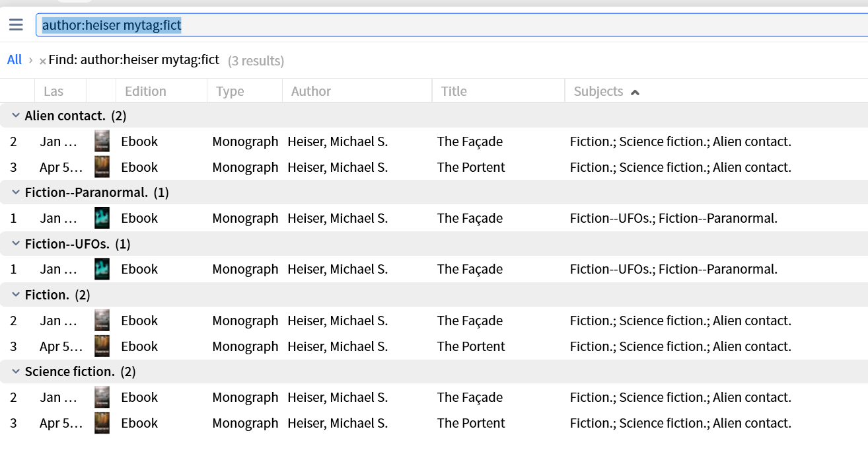Click the Alien contact. (2) group label

tap(75, 116)
